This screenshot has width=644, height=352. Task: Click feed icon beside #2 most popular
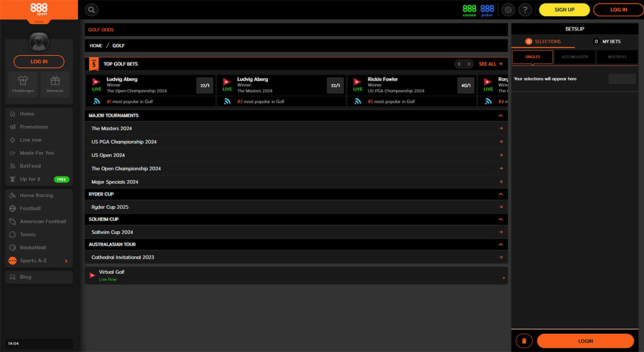[x=227, y=101]
